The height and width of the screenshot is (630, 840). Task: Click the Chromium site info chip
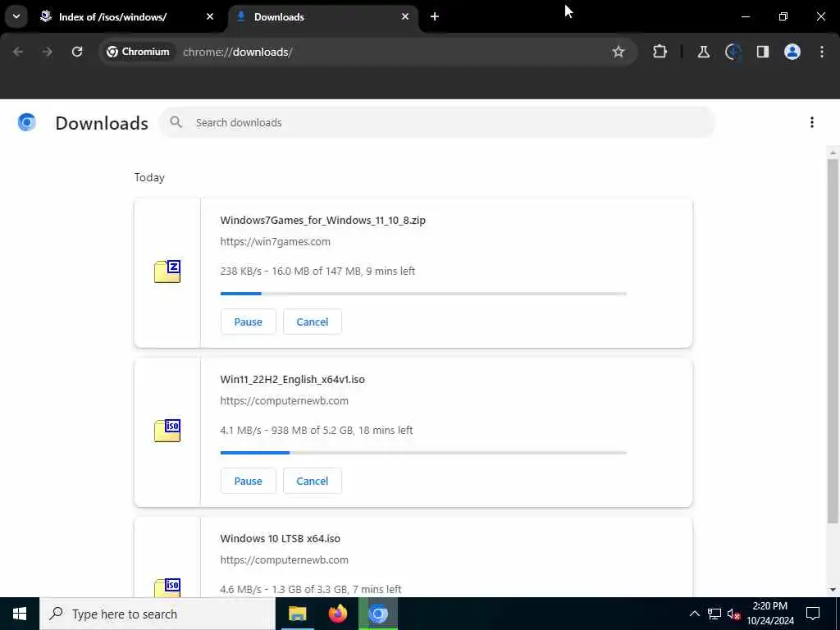(x=139, y=52)
